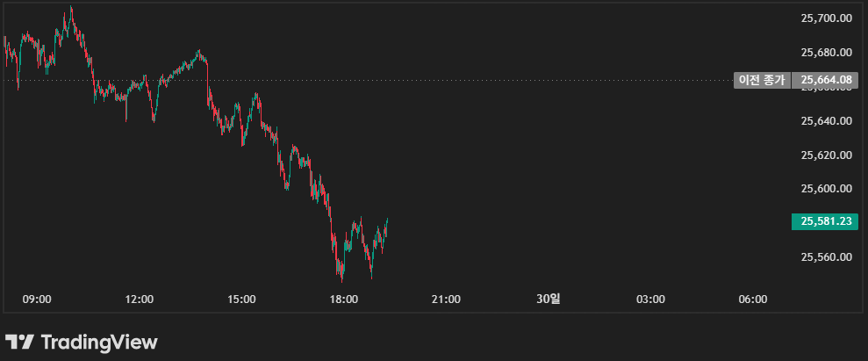868x361 pixels.
Task: Click the 12:00 time axis label
Action: coord(140,300)
